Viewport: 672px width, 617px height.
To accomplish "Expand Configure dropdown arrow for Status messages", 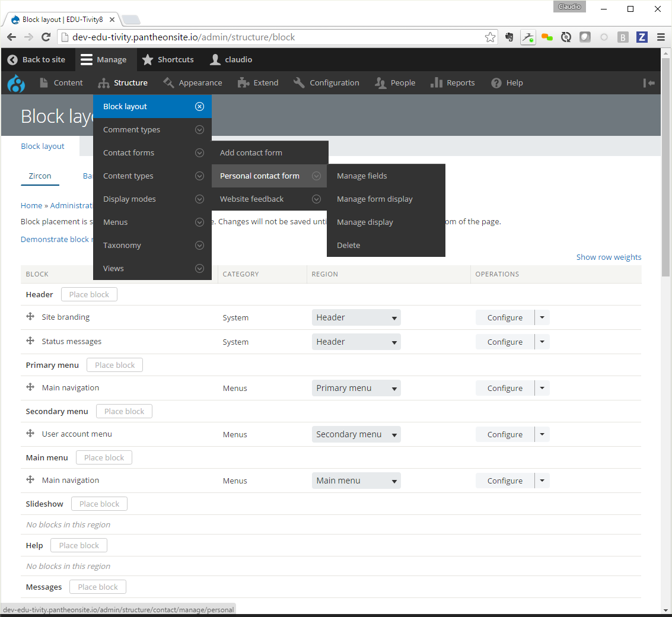I will coord(542,342).
